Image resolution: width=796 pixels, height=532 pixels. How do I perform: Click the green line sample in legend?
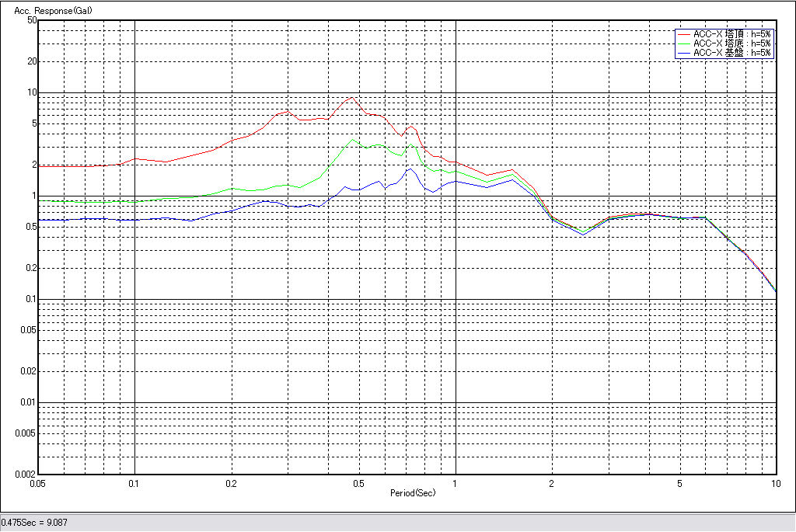[x=683, y=43]
